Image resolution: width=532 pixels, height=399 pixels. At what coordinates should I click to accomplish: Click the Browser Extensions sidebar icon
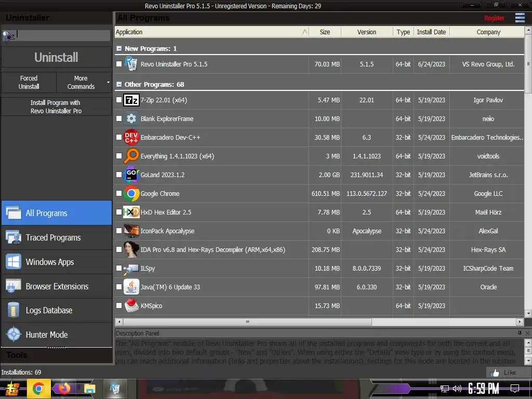pos(14,286)
